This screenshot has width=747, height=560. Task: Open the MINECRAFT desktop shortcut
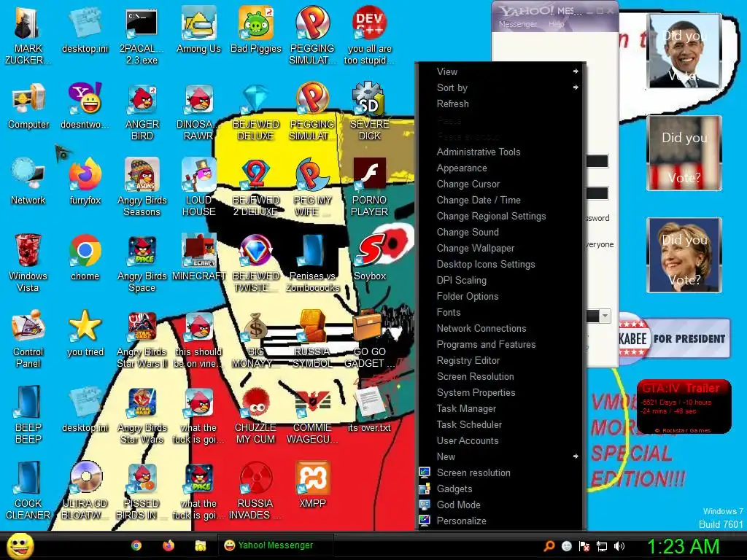[x=198, y=257]
